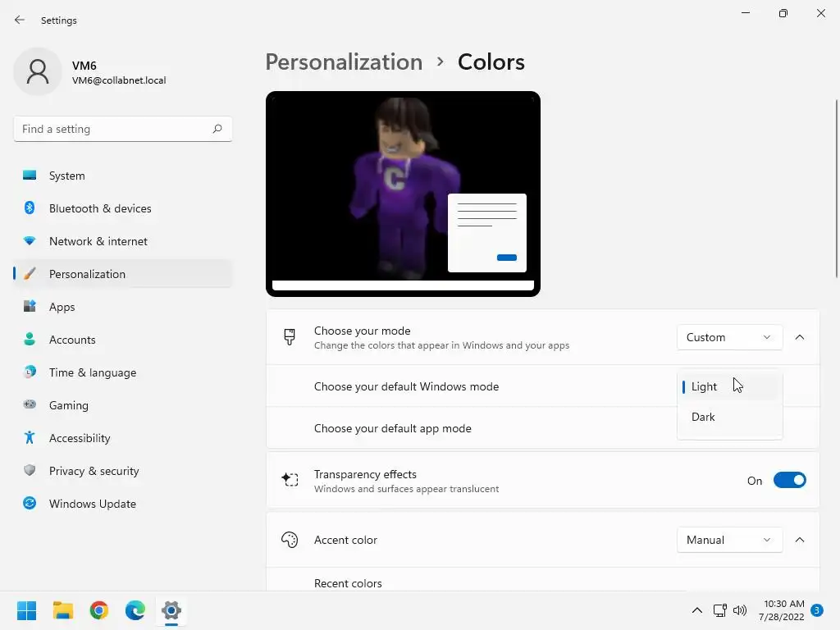Open the notification badge showing 3
840x630 pixels.
(817, 610)
